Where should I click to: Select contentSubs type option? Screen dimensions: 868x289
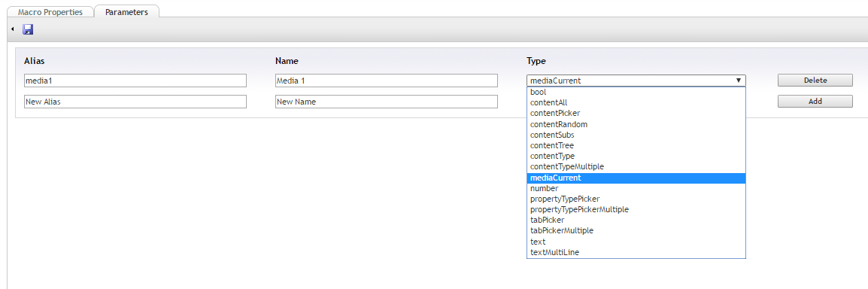[636, 135]
